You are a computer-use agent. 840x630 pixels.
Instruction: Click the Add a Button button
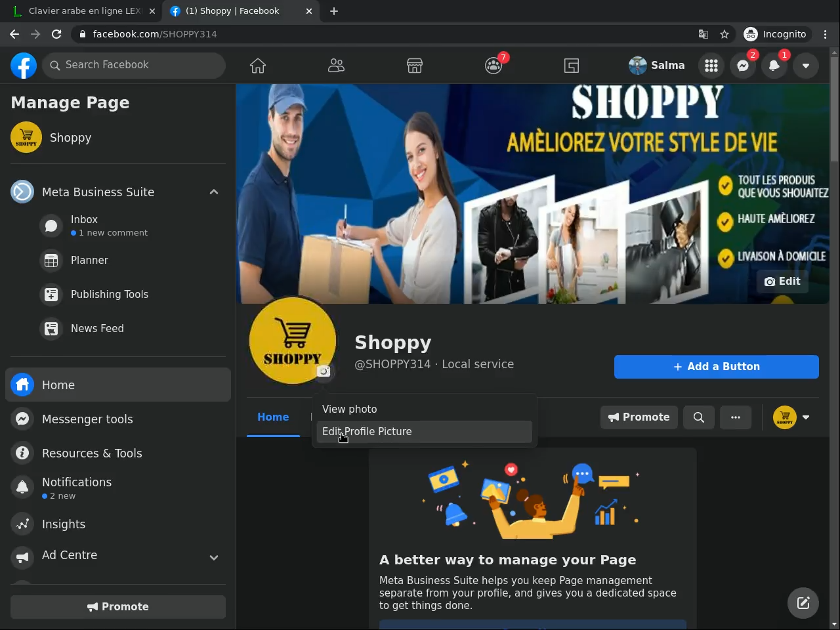click(x=717, y=367)
